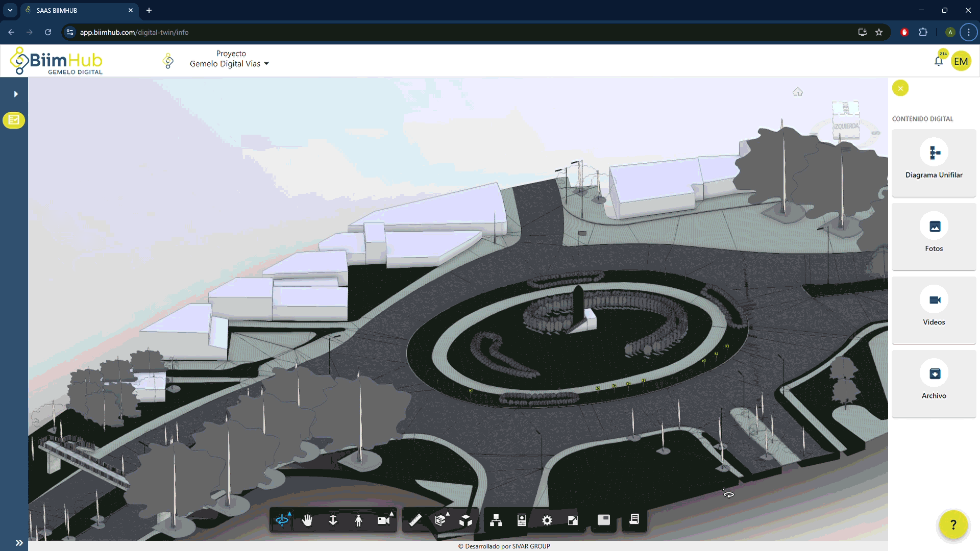The width and height of the screenshot is (980, 551).
Task: Select the Orbit navigation tool
Action: point(282,520)
